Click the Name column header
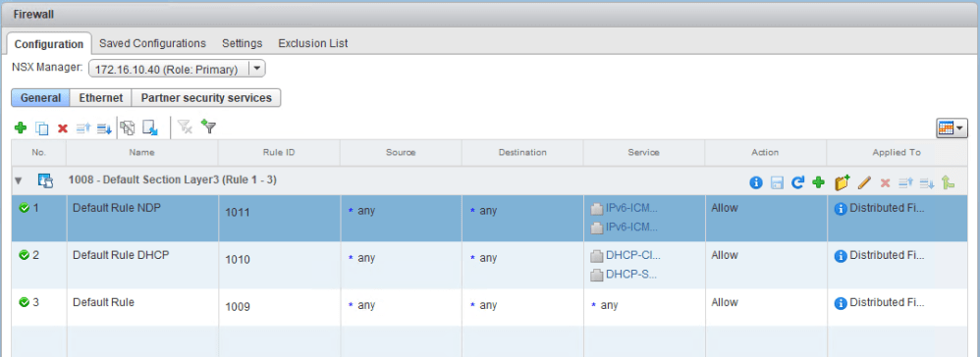This screenshot has width=980, height=357. (141, 152)
